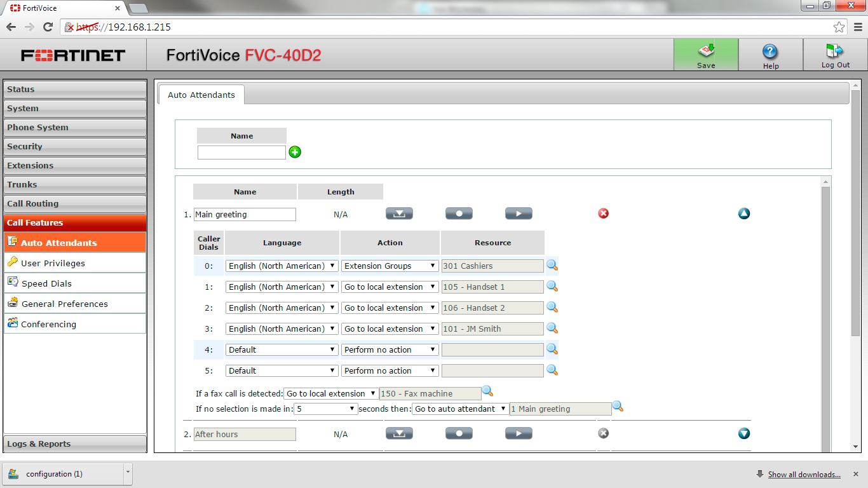Search resource for 105 - Handset 1 row
The image size is (868, 488).
(552, 286)
